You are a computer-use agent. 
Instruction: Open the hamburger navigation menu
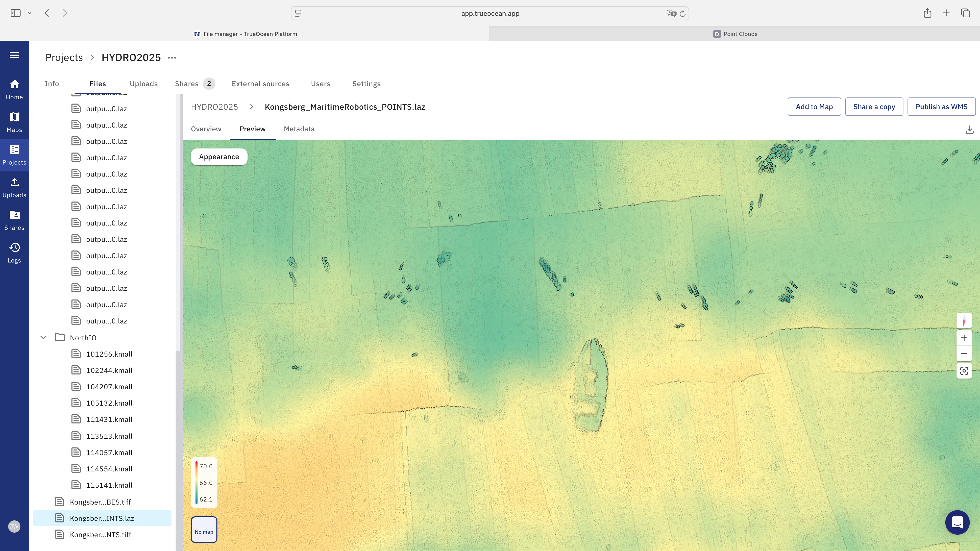tap(15, 55)
